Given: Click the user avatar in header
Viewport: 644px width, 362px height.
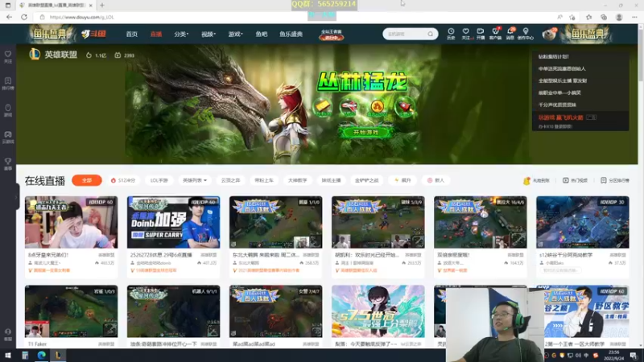Looking at the screenshot, I should [x=549, y=34].
